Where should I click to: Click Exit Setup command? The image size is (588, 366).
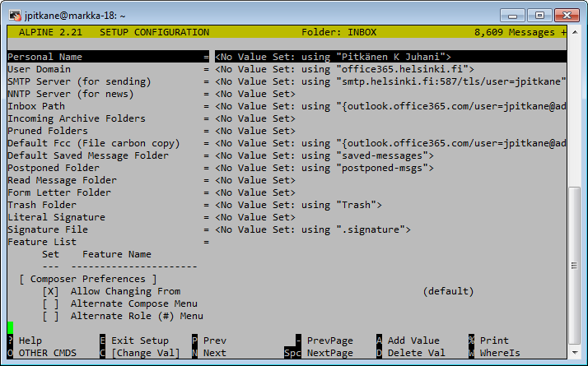[134, 341]
